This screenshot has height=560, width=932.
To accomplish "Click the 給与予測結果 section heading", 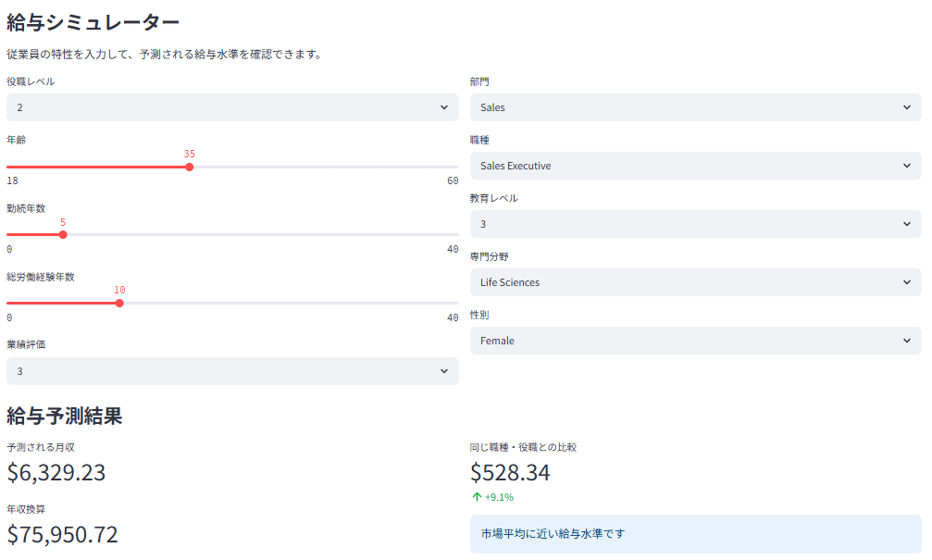I will tap(64, 416).
